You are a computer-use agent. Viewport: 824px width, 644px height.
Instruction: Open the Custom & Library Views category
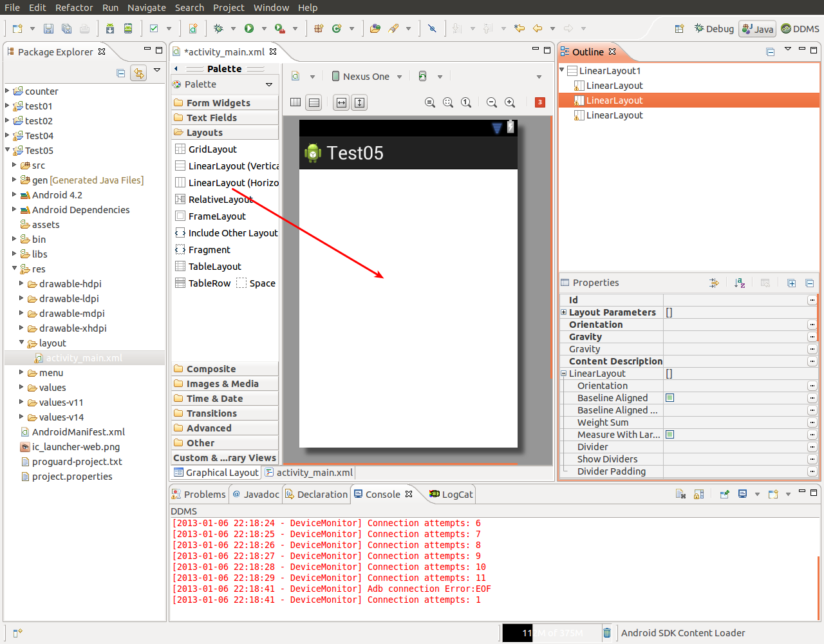pos(225,458)
